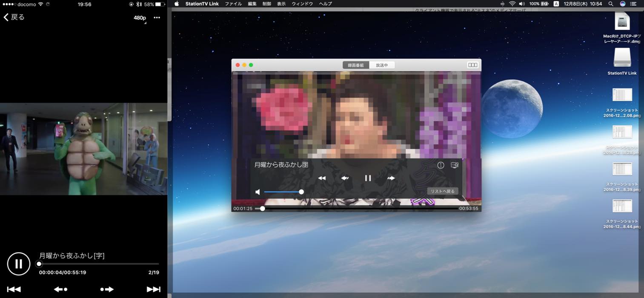This screenshot has height=298, width=644.
Task: Open program info with the circled i icon
Action: click(441, 165)
